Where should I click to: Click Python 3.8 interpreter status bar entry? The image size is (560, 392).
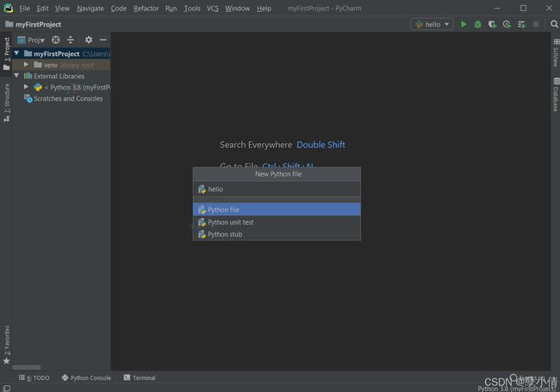coord(516,389)
